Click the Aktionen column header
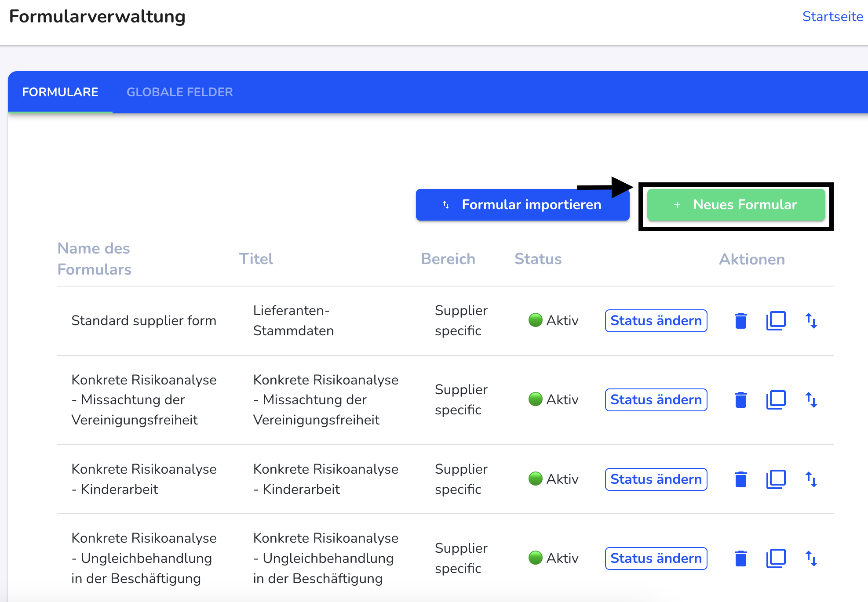This screenshot has height=602, width=868. tap(752, 259)
